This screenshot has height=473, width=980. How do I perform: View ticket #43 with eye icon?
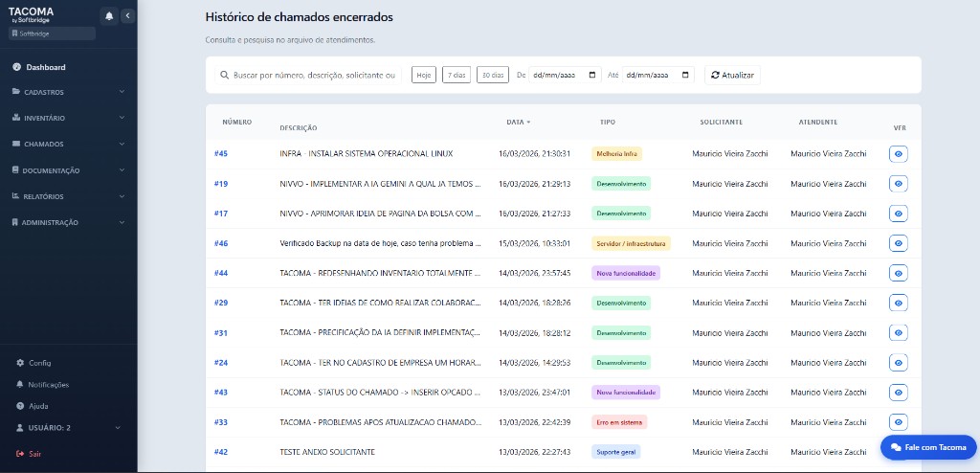pos(898,393)
